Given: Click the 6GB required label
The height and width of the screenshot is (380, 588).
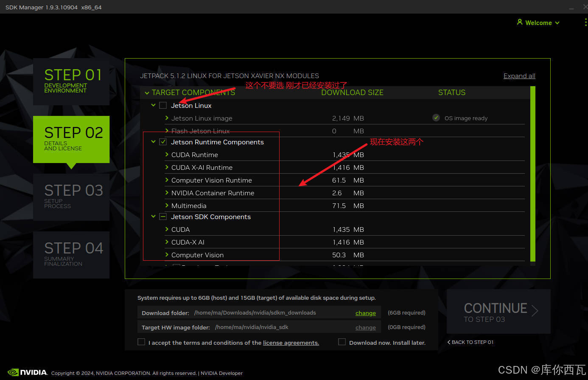Looking at the screenshot, I should pyautogui.click(x=406, y=313).
